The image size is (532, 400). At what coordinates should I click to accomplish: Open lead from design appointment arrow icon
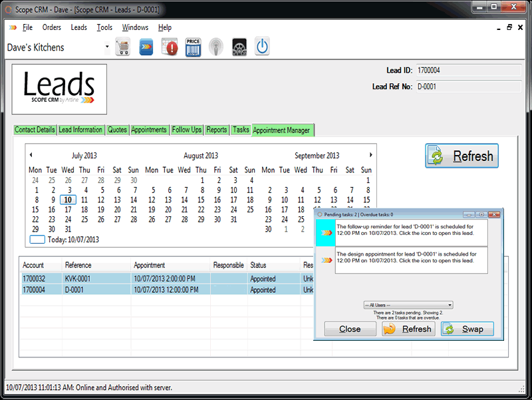[326, 260]
